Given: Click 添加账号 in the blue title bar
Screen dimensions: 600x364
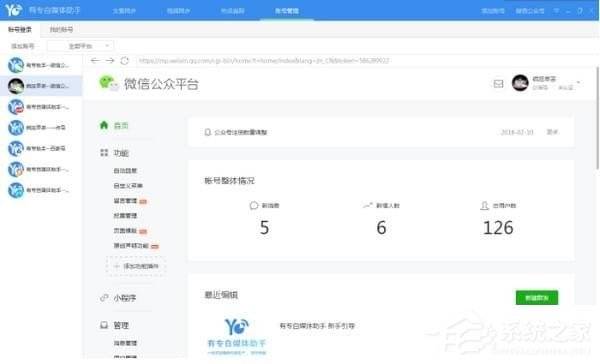Looking at the screenshot, I should (x=493, y=11).
